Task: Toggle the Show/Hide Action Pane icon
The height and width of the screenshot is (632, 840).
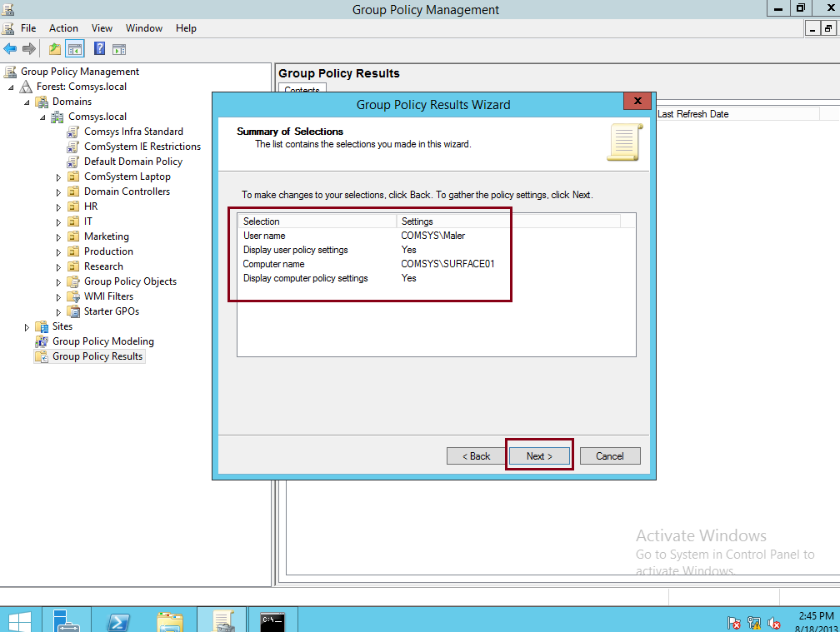Action: [119, 50]
